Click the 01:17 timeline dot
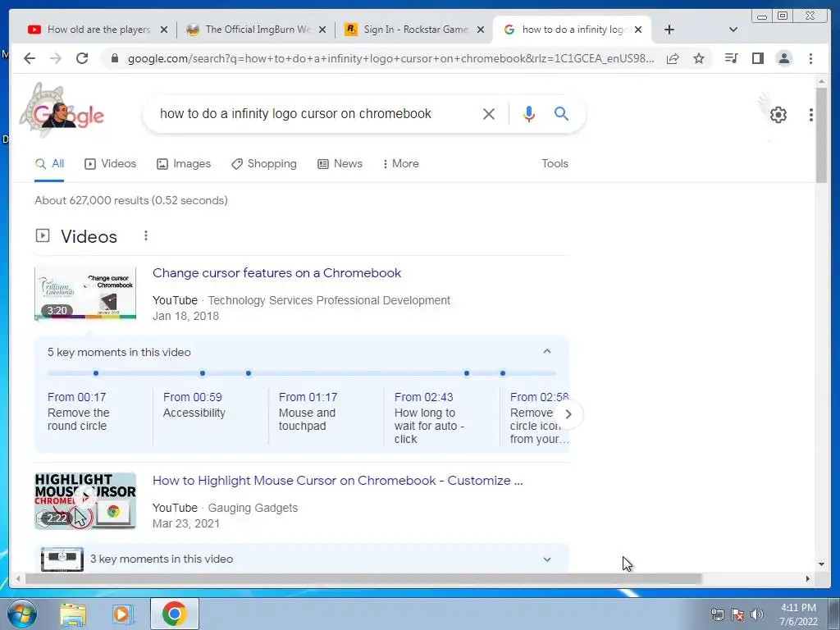 [249, 373]
